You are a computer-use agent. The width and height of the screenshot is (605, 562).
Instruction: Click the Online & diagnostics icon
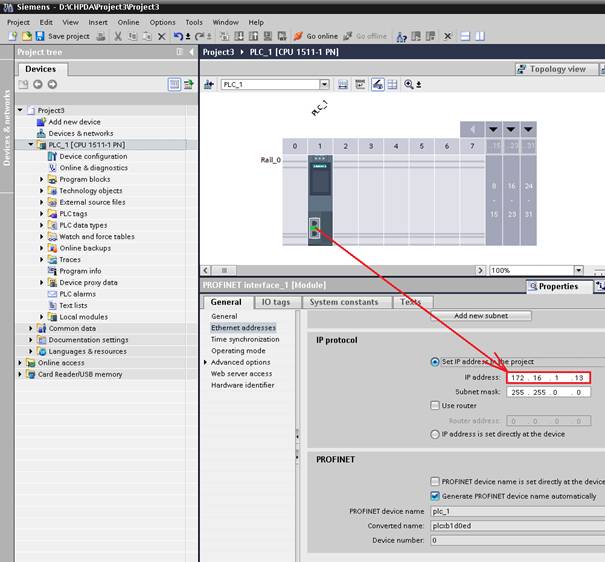click(51, 168)
